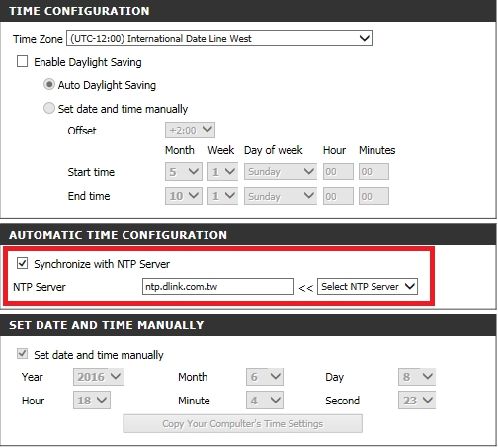
Task: Expand the Offset +2:00 dropdown
Action: pos(190,130)
